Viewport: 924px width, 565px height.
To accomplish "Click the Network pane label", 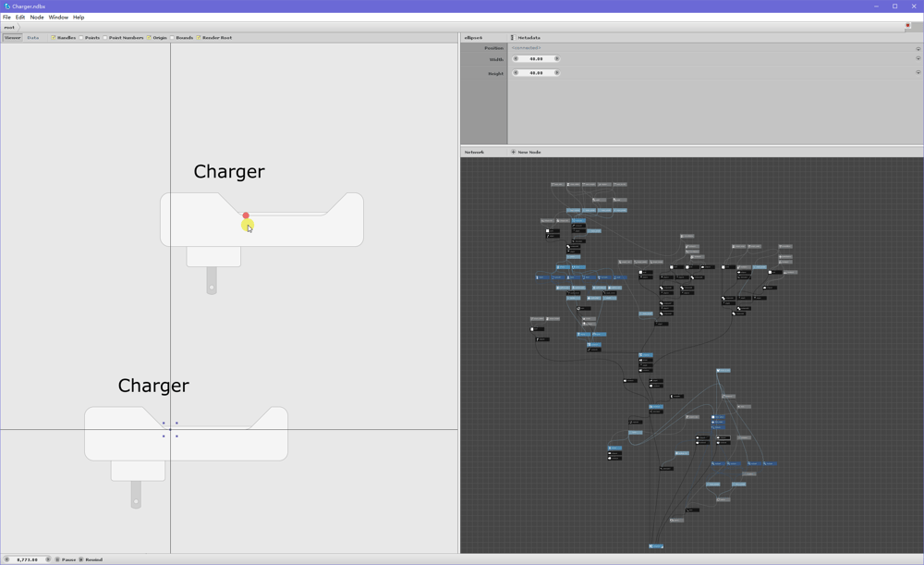I will point(474,153).
